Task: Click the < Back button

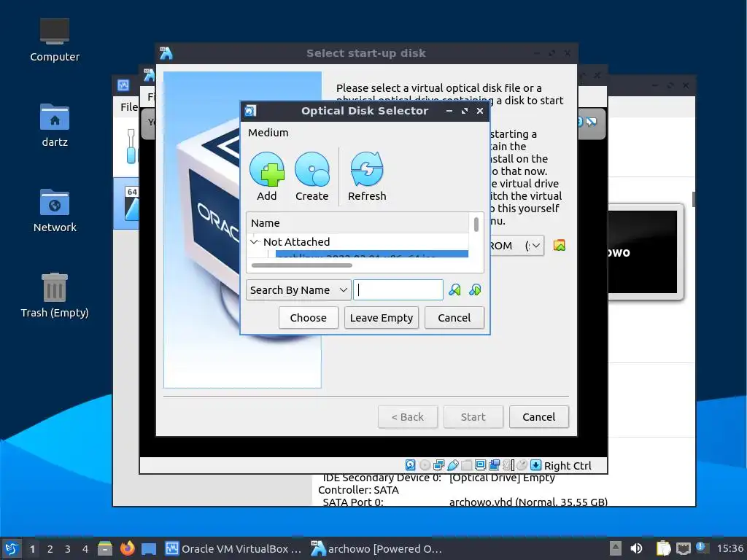Action: pyautogui.click(x=408, y=417)
